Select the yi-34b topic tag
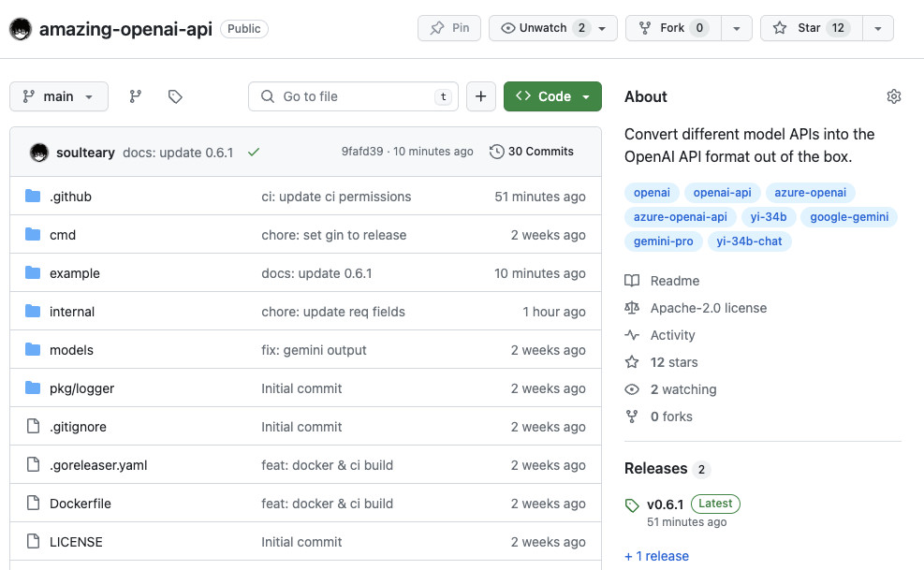The width and height of the screenshot is (924, 570). coord(769,216)
